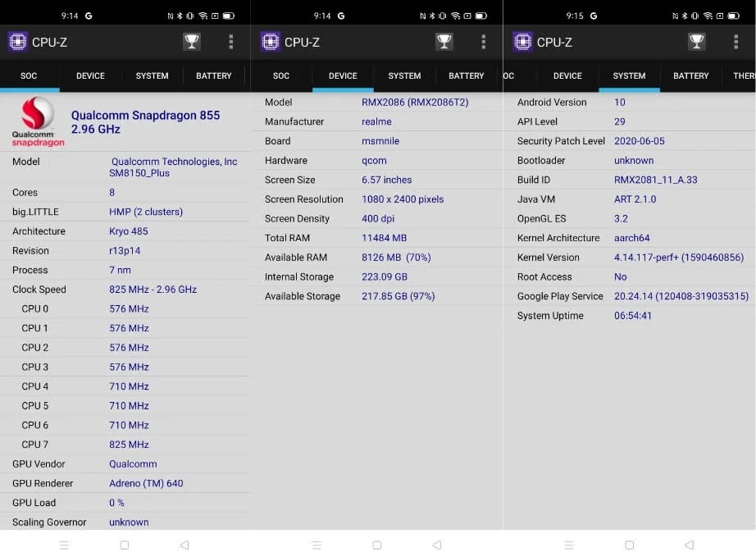
Task: Tap the Google G icon in the third screen's status bar
Action: tap(594, 16)
